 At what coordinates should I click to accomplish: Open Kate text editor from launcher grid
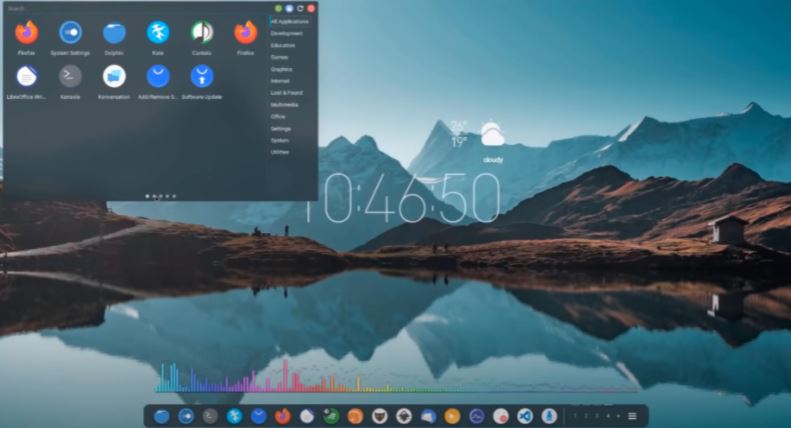[x=158, y=33]
